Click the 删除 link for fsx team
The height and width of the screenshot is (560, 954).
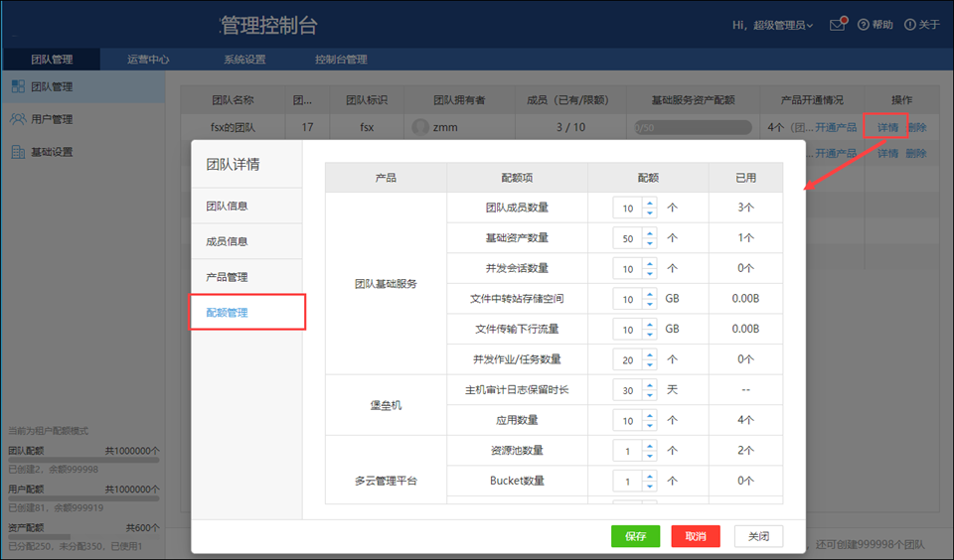916,127
